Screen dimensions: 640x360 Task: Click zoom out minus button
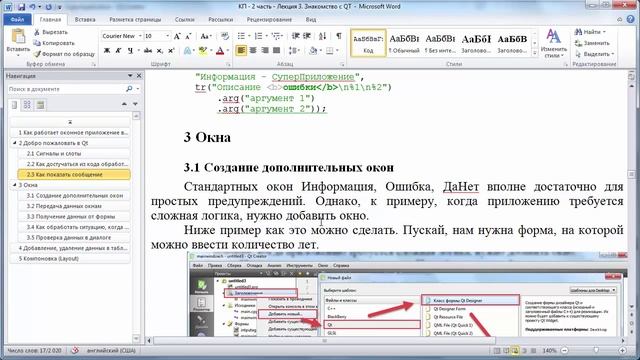(564, 350)
